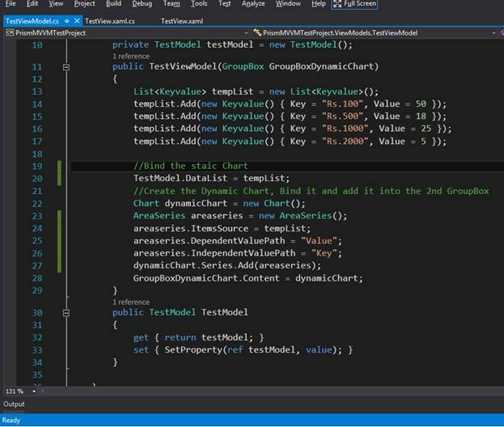This screenshot has width=504, height=427.
Task: Switch to the TestView.xaml.cs tab
Action: 110,20
